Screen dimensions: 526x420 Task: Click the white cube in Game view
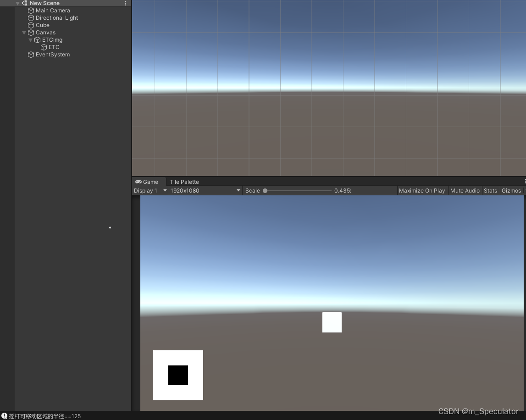(332, 322)
